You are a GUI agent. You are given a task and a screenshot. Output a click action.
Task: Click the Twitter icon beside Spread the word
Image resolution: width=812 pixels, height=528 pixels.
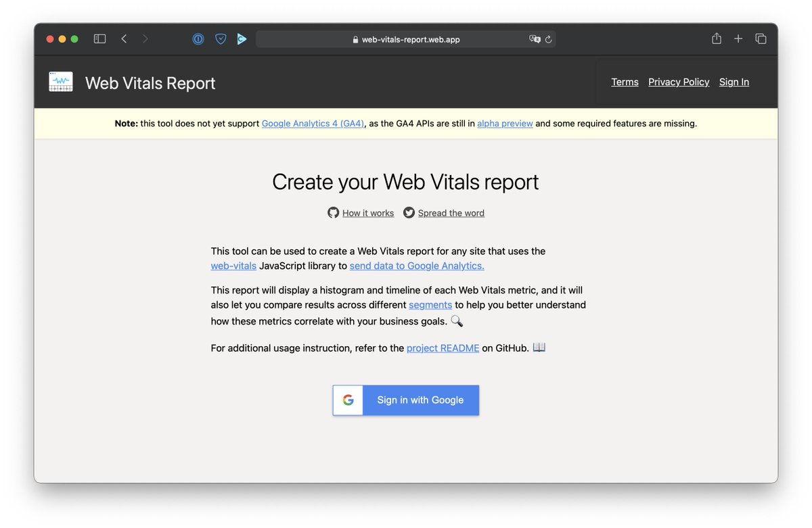[409, 212]
